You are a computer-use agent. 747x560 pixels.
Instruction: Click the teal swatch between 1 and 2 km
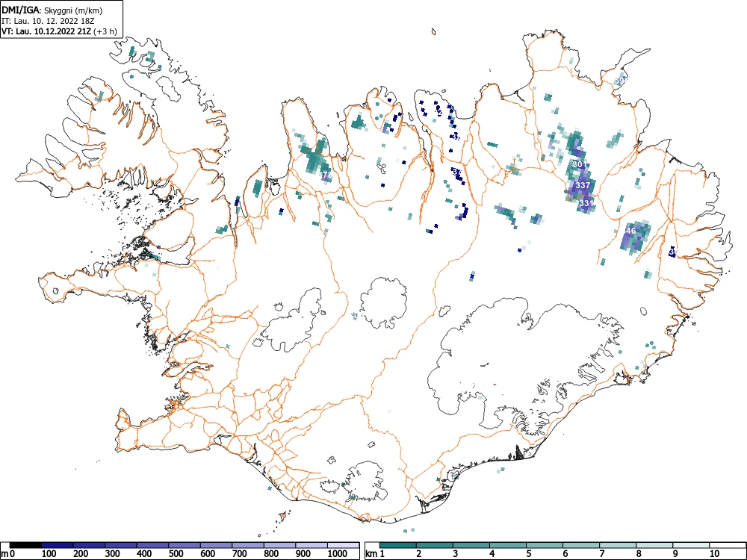coord(398,545)
